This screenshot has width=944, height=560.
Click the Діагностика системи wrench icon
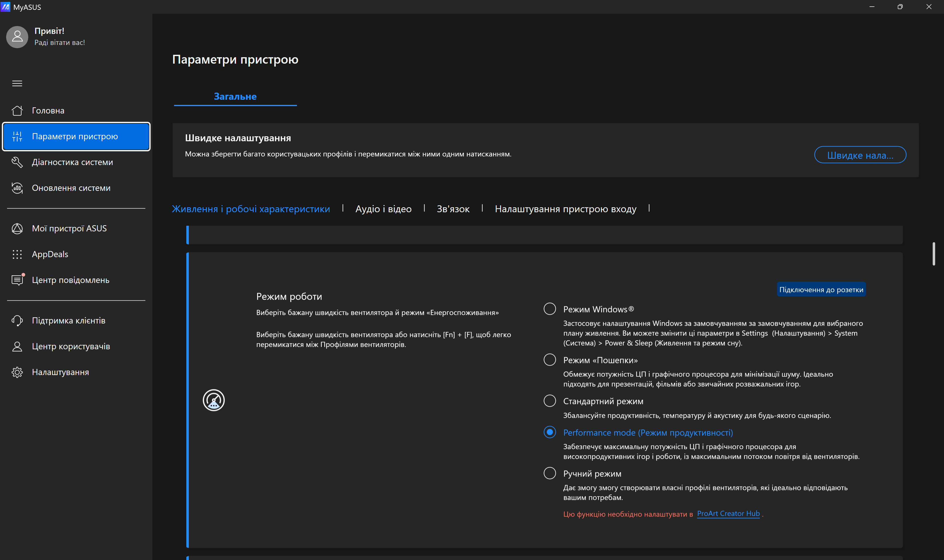(x=17, y=162)
